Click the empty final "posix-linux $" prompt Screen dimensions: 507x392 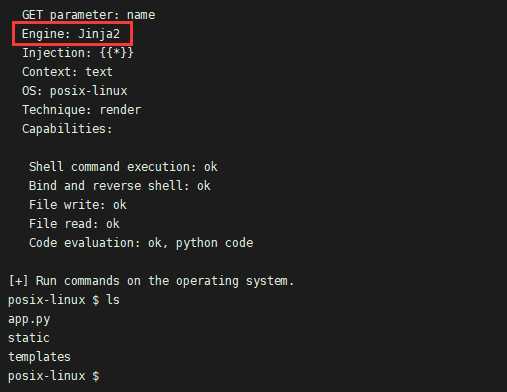tap(54, 376)
